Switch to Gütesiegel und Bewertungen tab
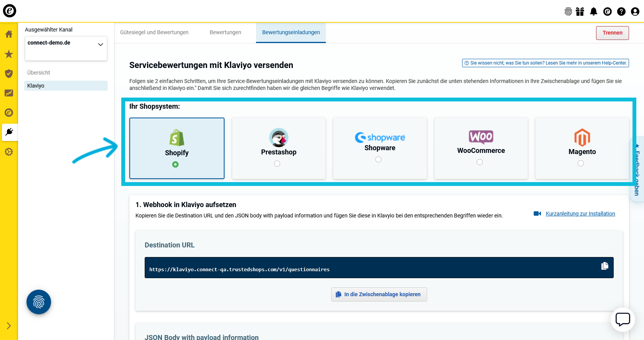The height and width of the screenshot is (340, 644). pyautogui.click(x=154, y=32)
